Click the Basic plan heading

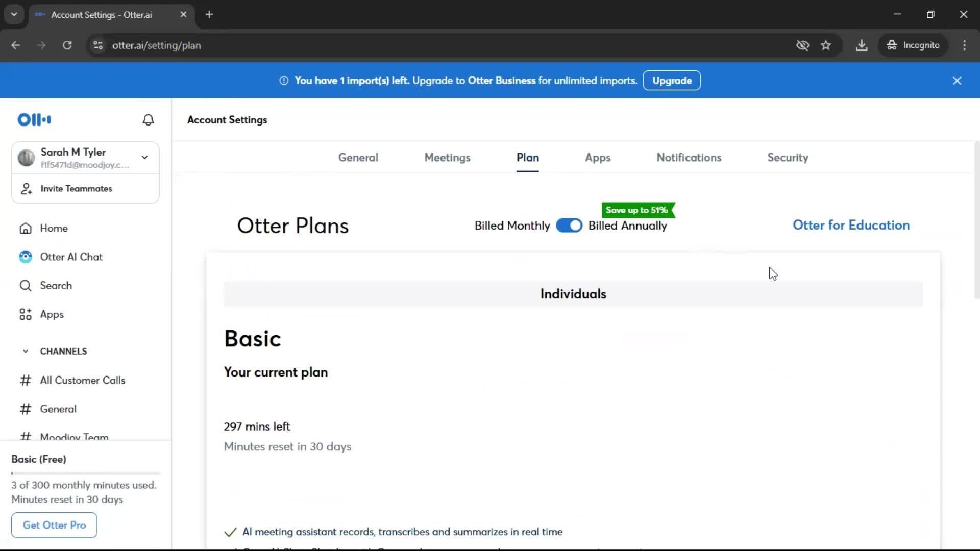(252, 339)
